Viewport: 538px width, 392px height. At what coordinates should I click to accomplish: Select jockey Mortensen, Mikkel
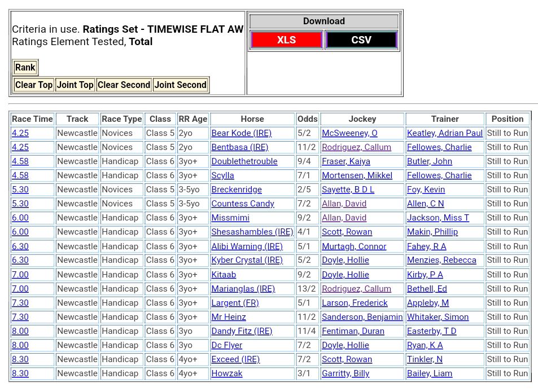point(357,175)
